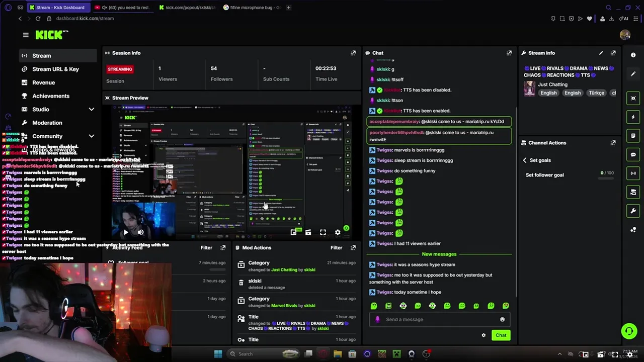644x362 pixels.
Task: Toggle the wrench stream info widget
Action: [x=633, y=211]
